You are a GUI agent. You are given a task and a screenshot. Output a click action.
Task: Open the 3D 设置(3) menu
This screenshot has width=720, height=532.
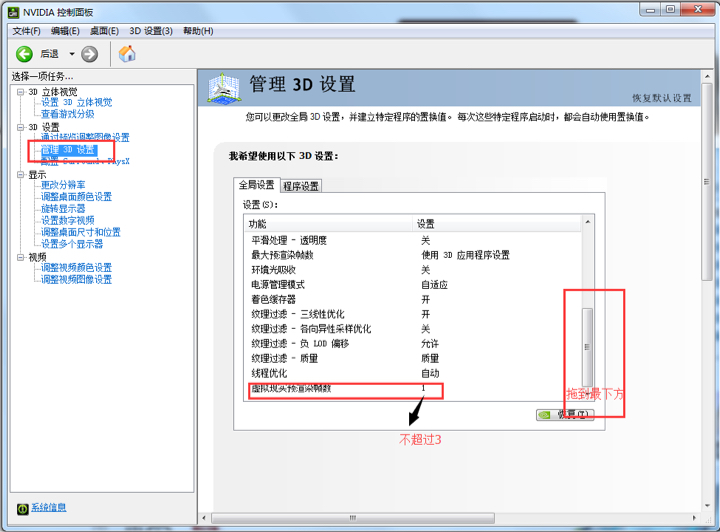pyautogui.click(x=151, y=31)
